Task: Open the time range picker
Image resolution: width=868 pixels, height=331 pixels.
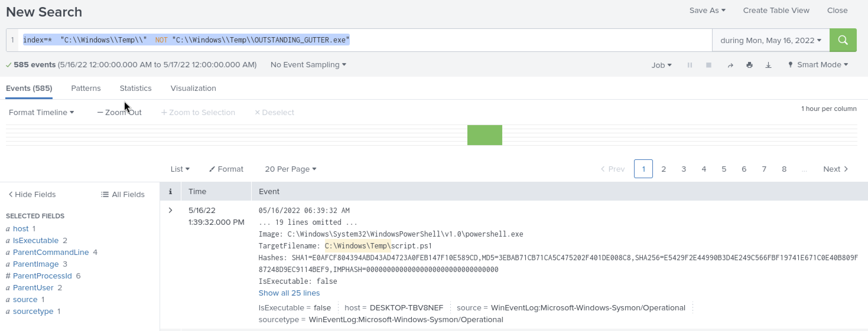Action: tap(771, 40)
